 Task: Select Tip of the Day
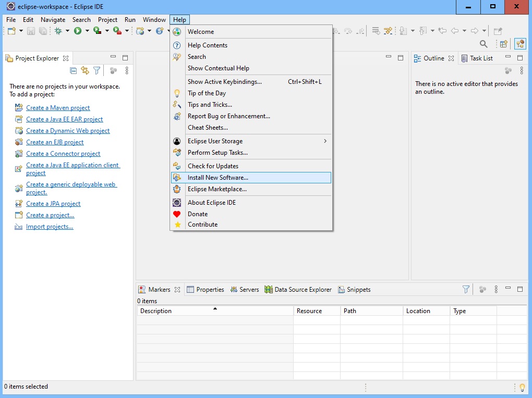(251, 93)
